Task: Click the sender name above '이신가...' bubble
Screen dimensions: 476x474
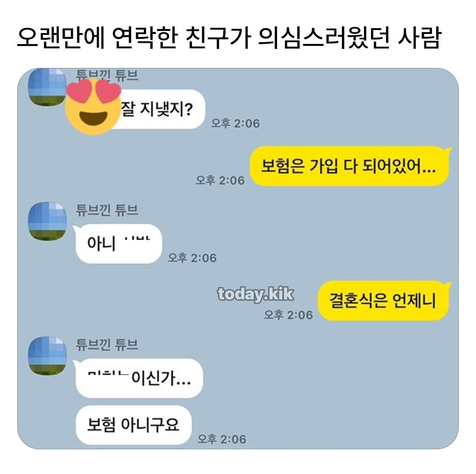Action: pyautogui.click(x=107, y=345)
